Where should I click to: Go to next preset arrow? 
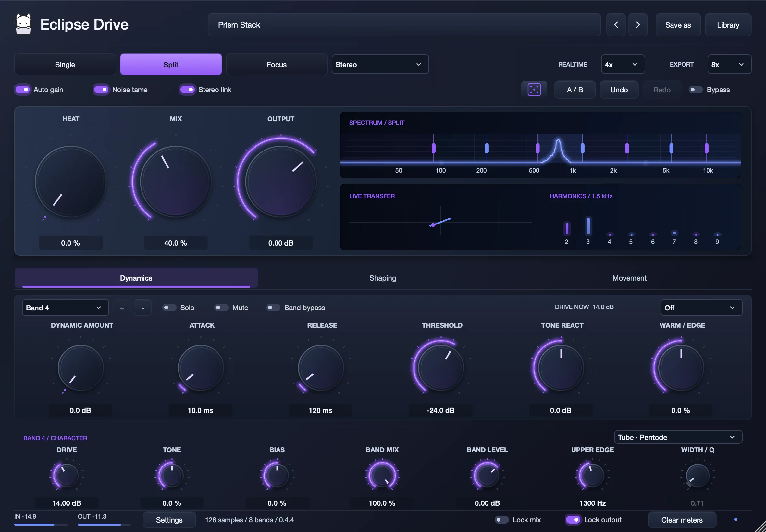637,25
